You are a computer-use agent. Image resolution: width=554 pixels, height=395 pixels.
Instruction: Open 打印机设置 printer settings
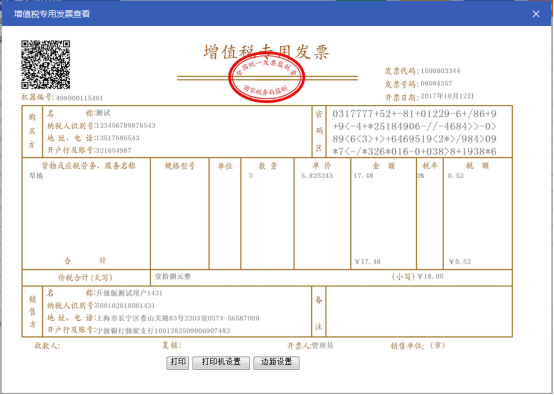pos(221,362)
